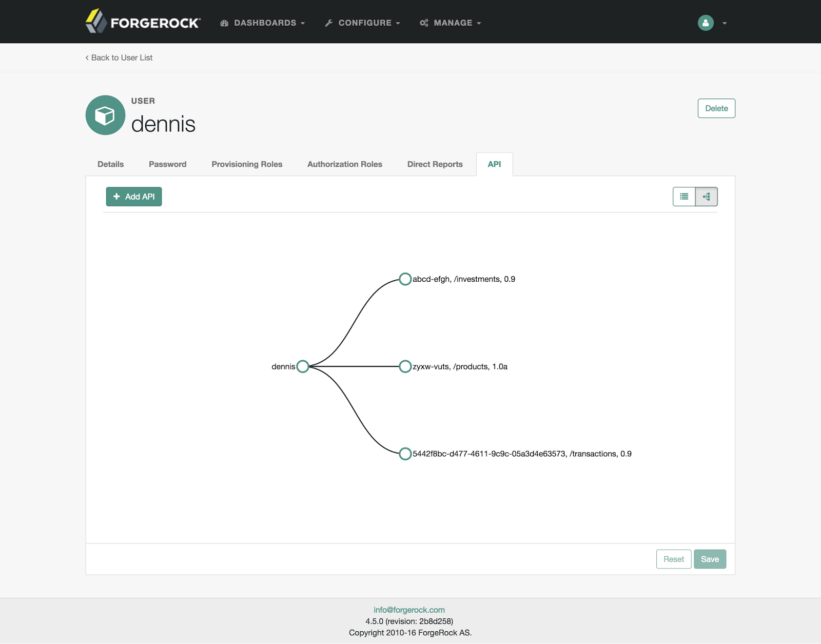The height and width of the screenshot is (644, 821).
Task: Switch to the Provisioning Roles tab
Action: pos(246,164)
